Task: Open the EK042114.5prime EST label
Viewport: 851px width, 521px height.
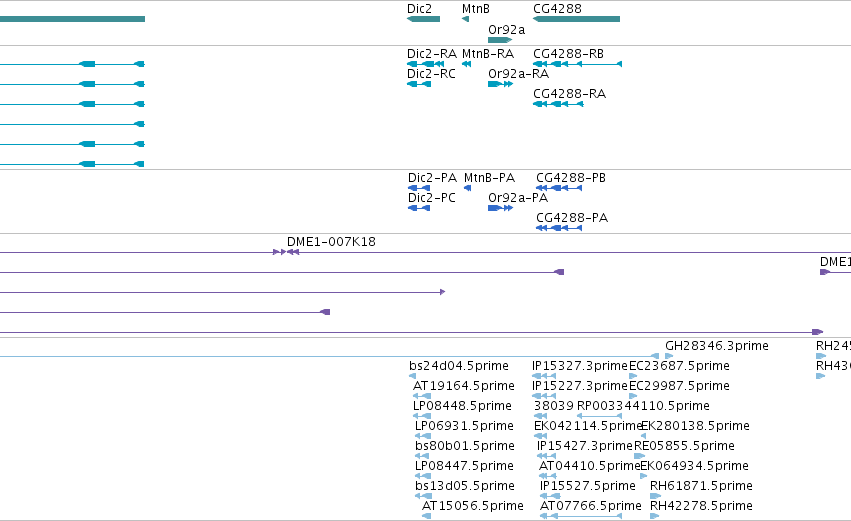Action: click(588, 427)
